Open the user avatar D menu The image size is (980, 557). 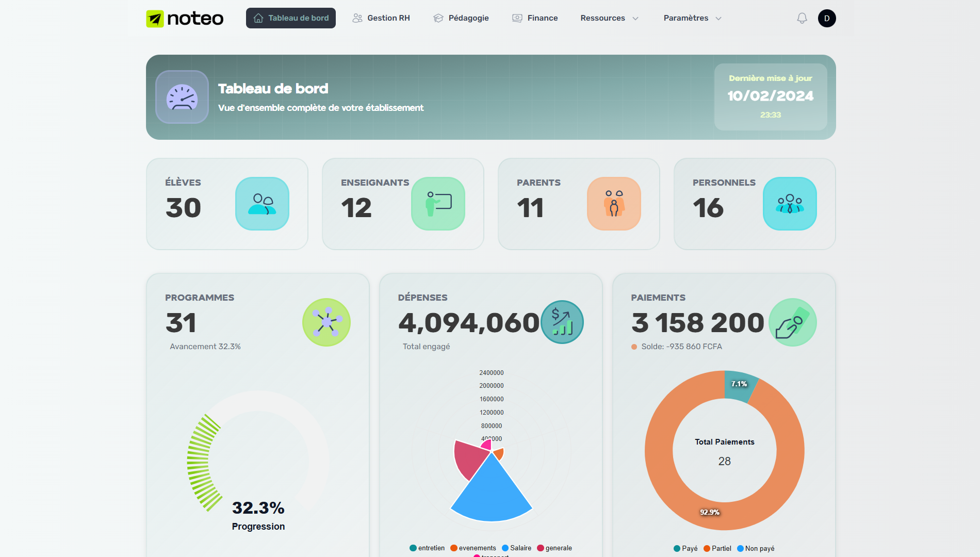[827, 19]
